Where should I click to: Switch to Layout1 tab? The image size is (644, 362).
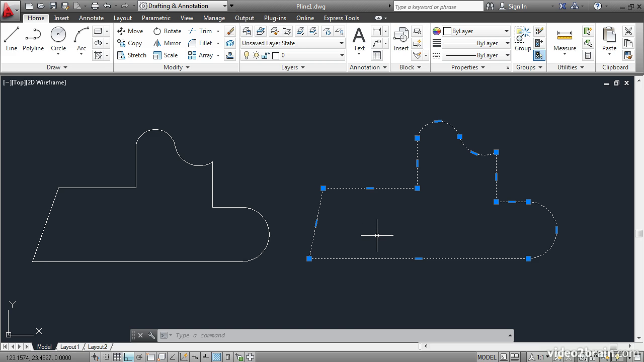coord(69,346)
